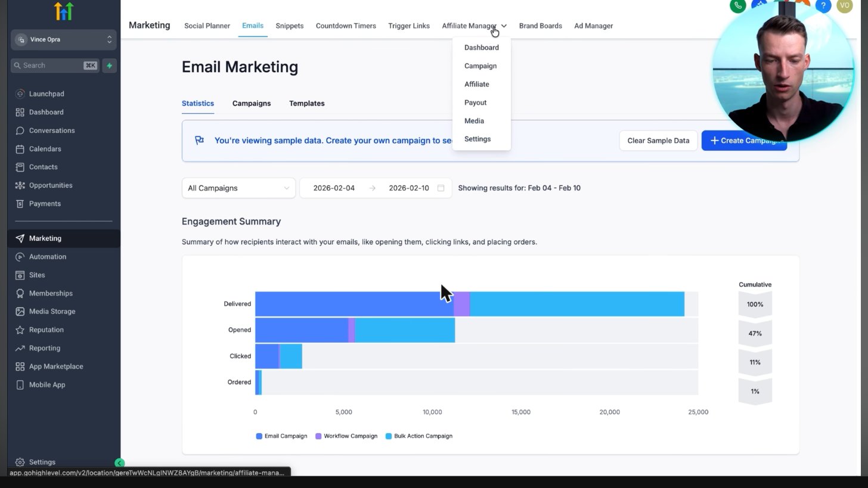This screenshot has width=868, height=488.
Task: Click the Settings gear icon in sidebar
Action: (x=20, y=462)
